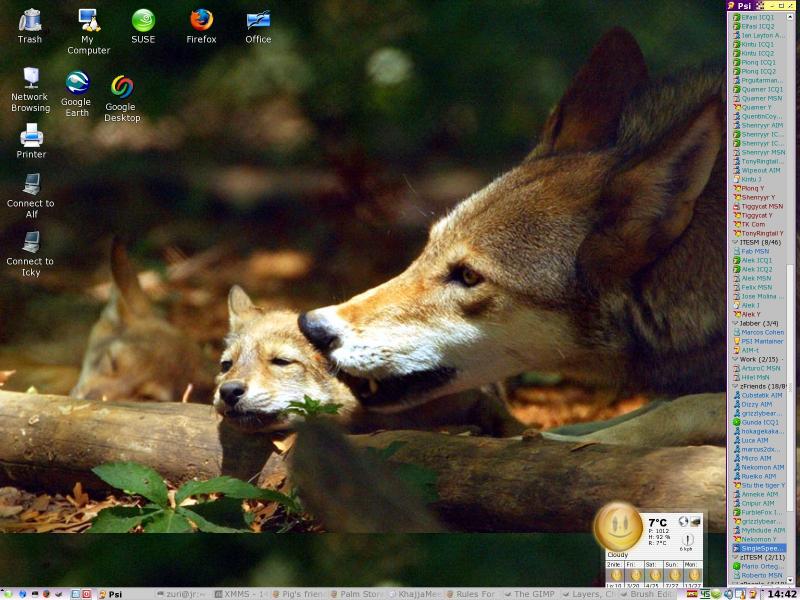Open Google Earth desktop icon
The height and width of the screenshot is (600, 800).
click(76, 84)
